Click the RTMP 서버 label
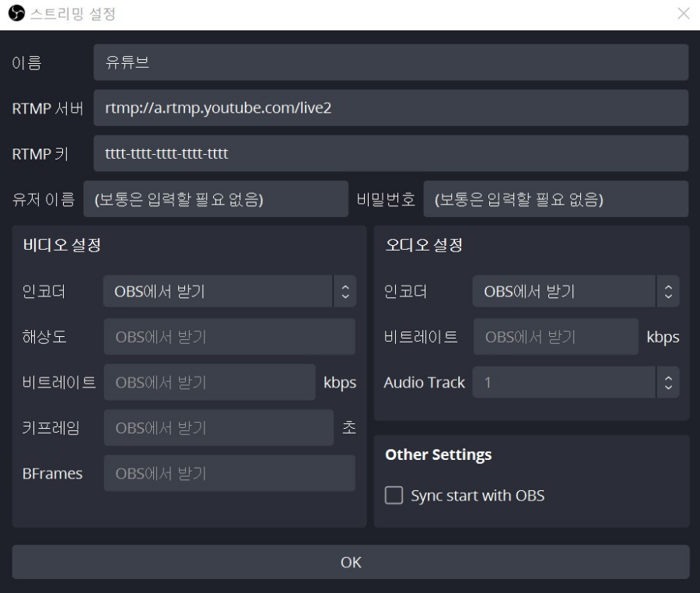The width and height of the screenshot is (700, 593). pos(47,108)
